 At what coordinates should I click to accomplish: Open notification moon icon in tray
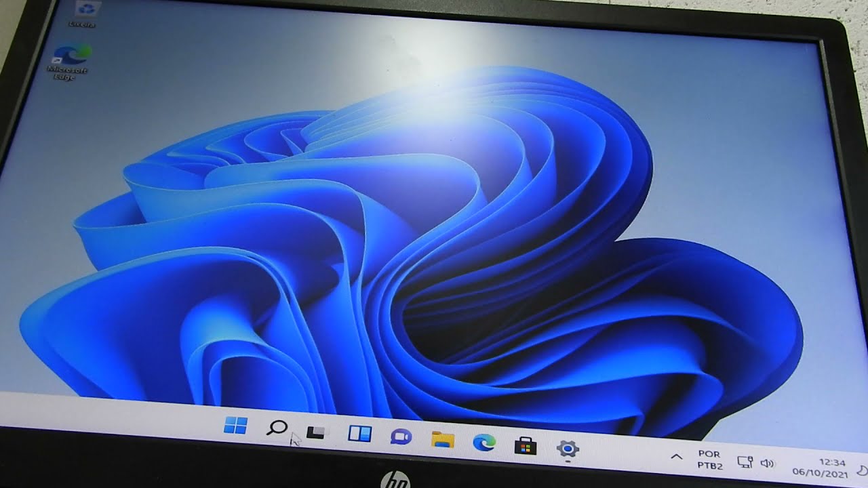[862, 470]
